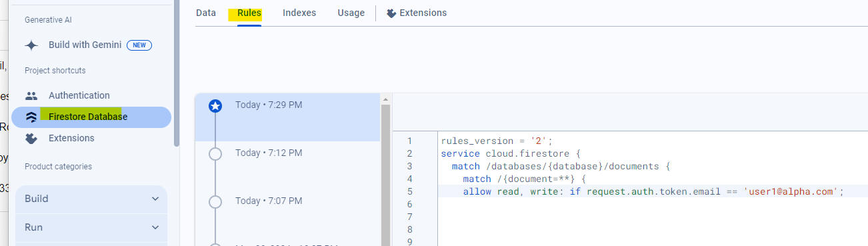This screenshot has width=868, height=246.
Task: Open Build with Gemini link
Action: tap(85, 45)
